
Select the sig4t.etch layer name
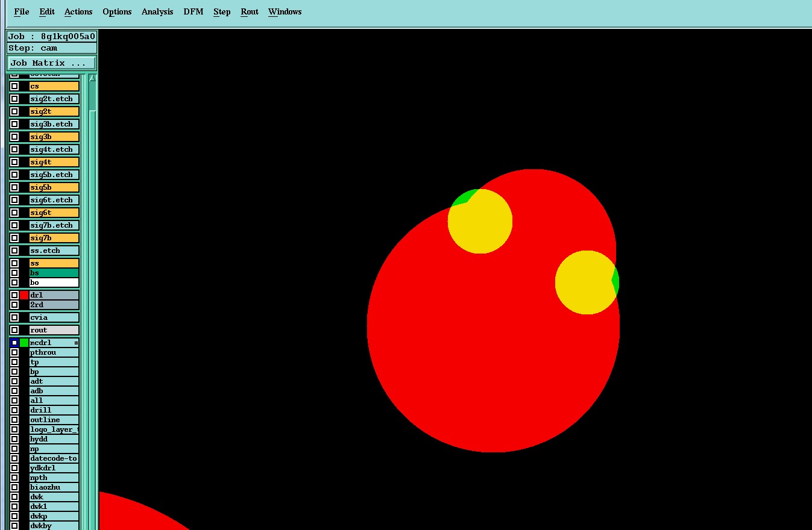(54, 149)
